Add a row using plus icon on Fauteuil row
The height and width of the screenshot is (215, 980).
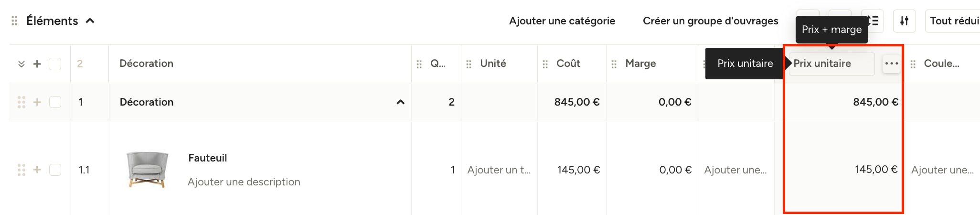(37, 170)
